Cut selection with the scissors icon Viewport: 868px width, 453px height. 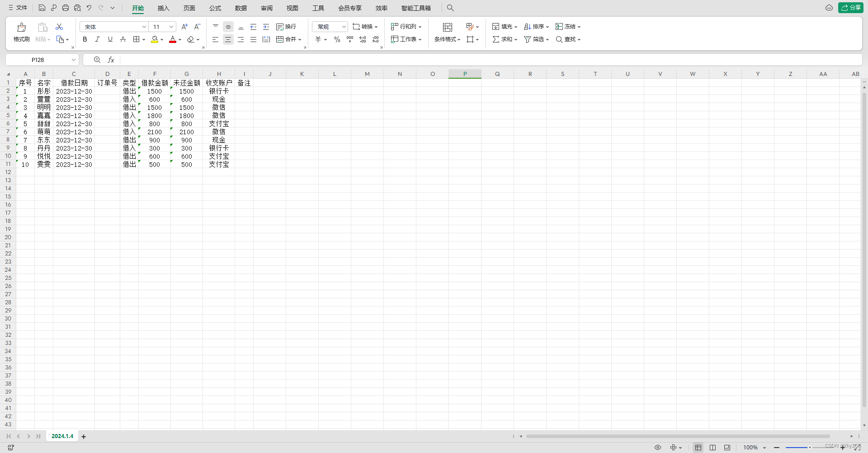[x=59, y=27]
